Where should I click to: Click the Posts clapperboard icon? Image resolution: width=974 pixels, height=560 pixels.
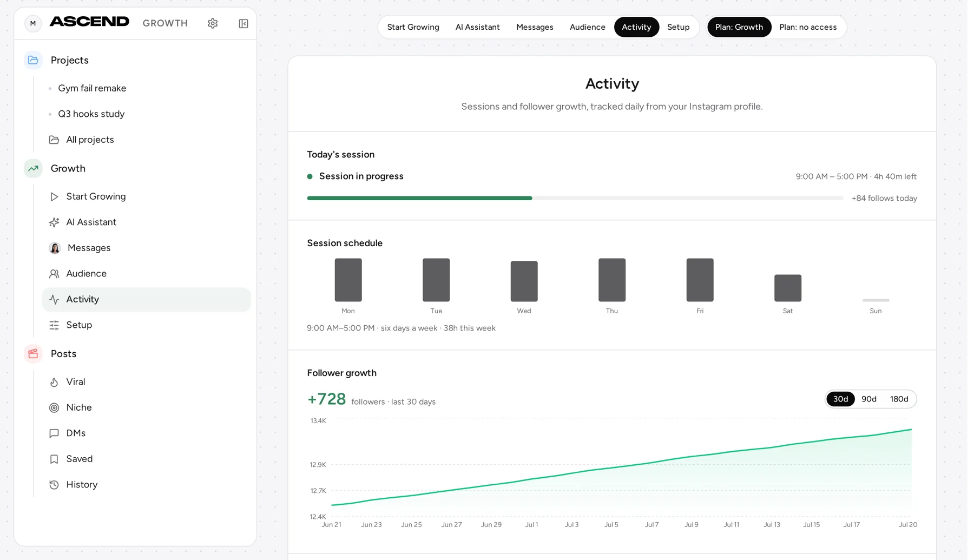point(33,354)
